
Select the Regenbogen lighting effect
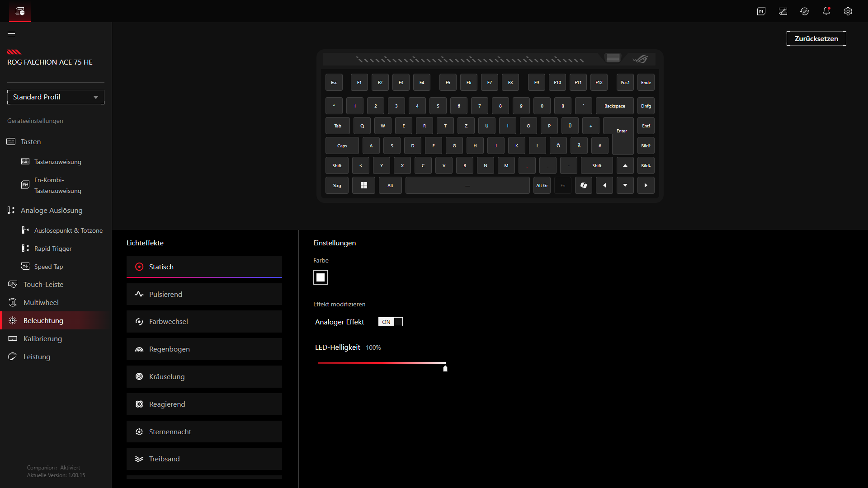click(204, 349)
